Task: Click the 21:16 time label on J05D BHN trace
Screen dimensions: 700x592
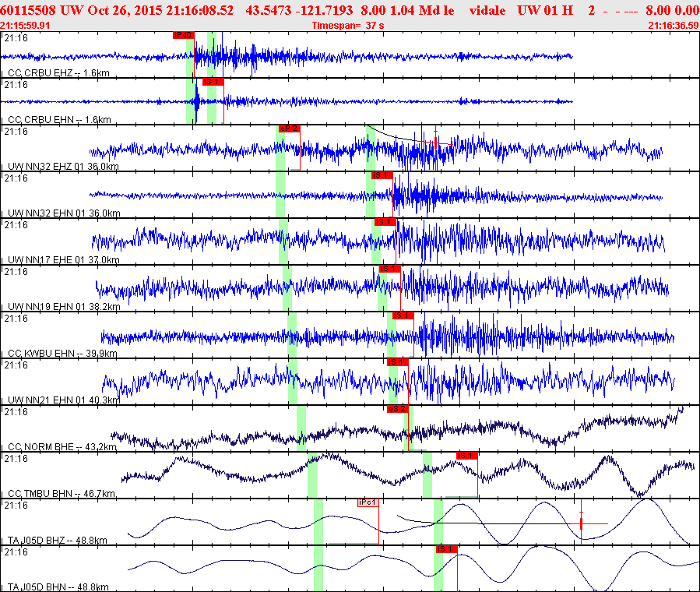Action: click(x=16, y=551)
